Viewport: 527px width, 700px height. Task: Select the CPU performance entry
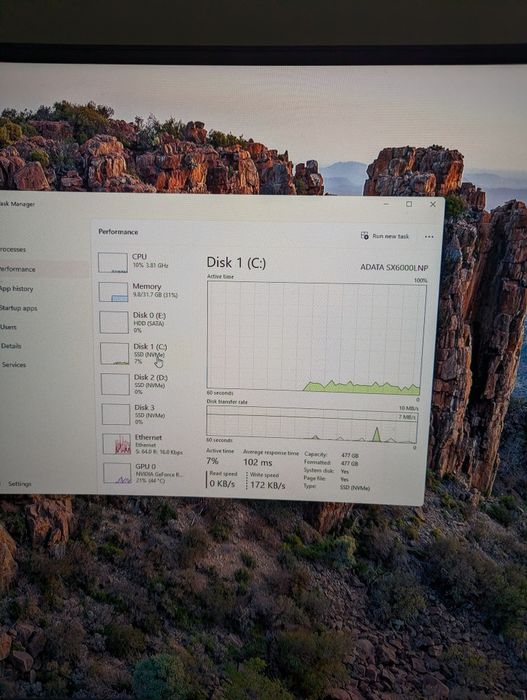pos(143,262)
